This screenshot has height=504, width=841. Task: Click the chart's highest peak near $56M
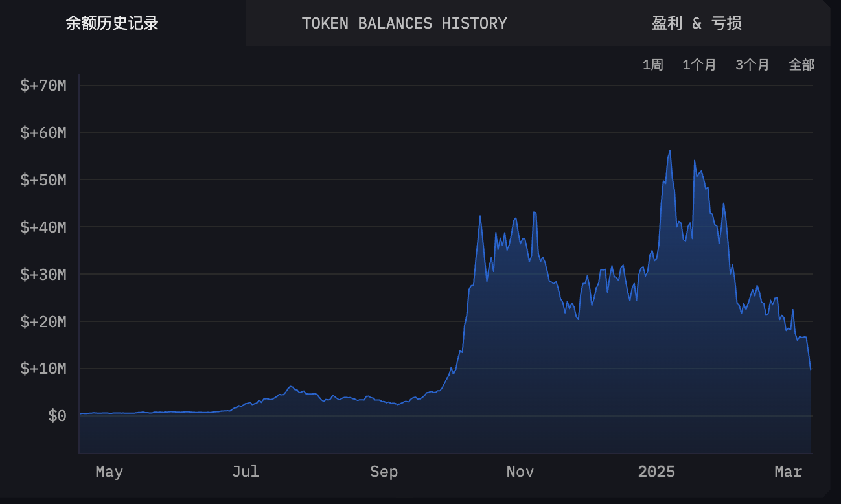pos(670,151)
